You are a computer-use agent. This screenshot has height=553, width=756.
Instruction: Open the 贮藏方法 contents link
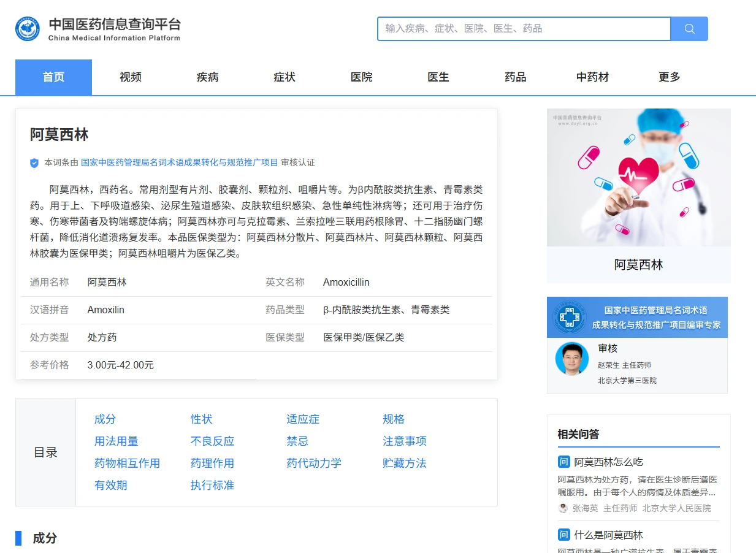point(404,463)
